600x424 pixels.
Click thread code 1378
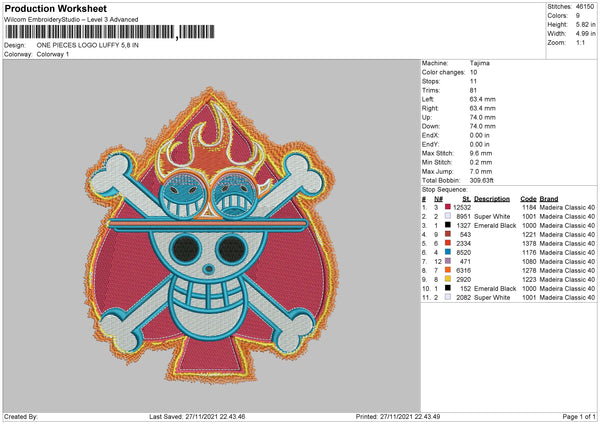(x=529, y=243)
